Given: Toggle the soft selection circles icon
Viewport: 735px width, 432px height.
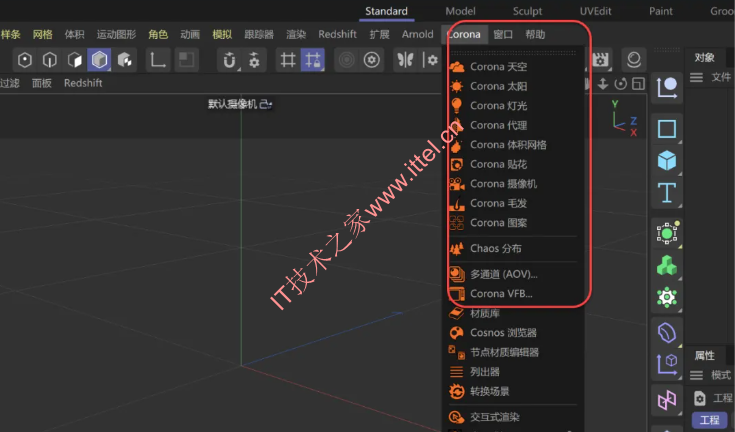Looking at the screenshot, I should coord(347,60).
